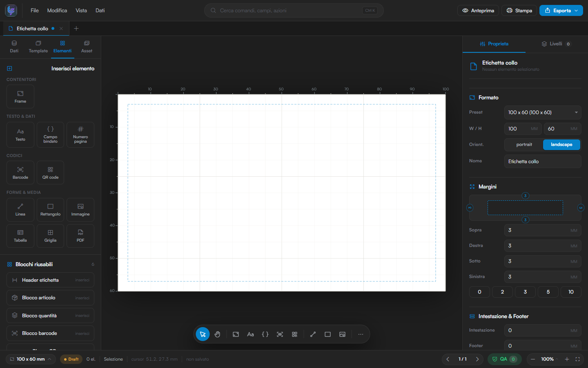Insert a Linea shape
588x368 pixels.
(20, 210)
